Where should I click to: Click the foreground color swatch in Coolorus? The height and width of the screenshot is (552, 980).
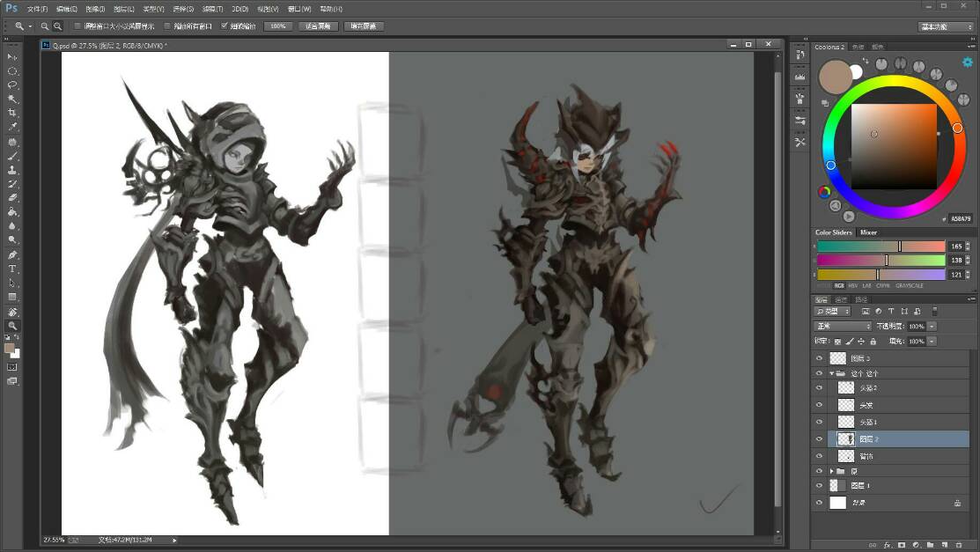(835, 77)
